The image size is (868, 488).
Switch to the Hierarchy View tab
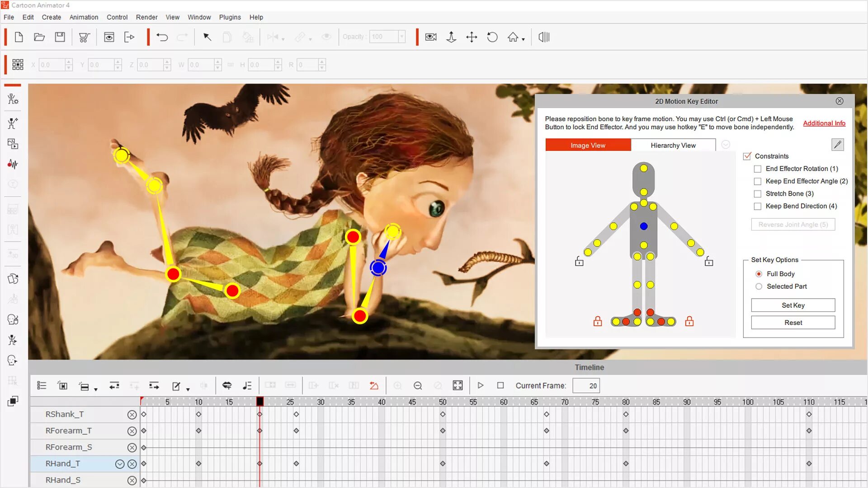672,145
